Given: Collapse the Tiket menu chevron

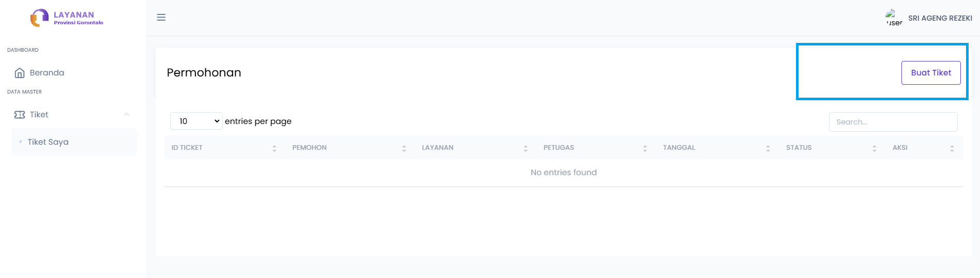Looking at the screenshot, I should 127,115.
